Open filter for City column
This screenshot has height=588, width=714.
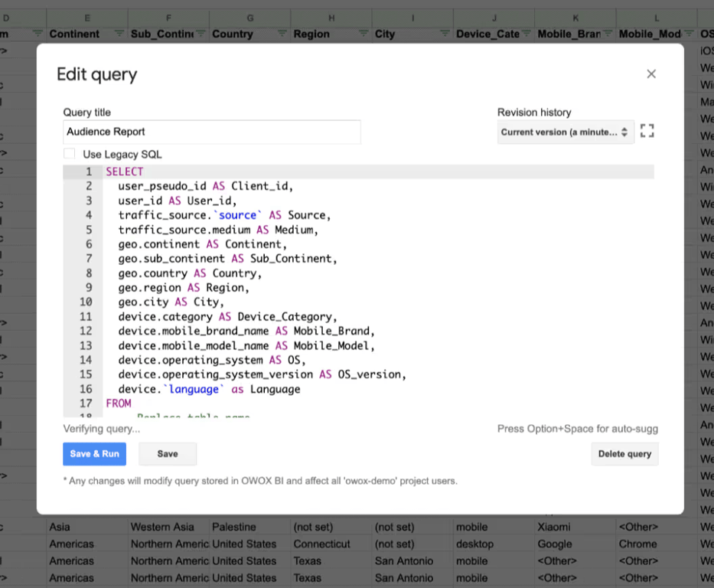point(445,34)
